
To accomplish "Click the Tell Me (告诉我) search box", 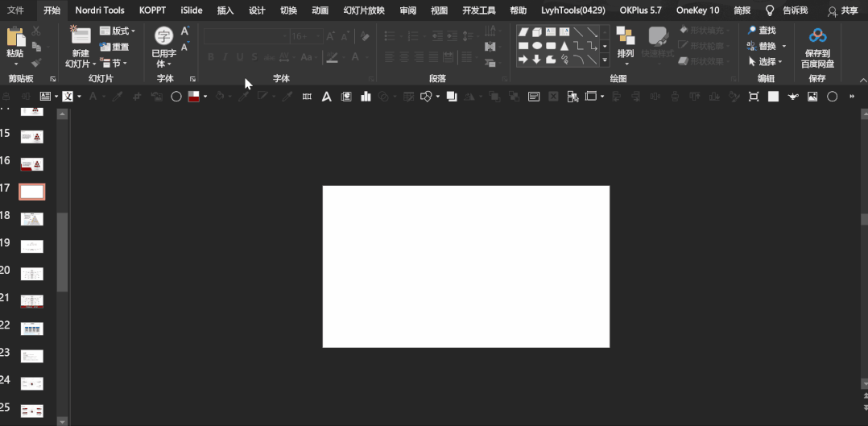I will coord(794,10).
